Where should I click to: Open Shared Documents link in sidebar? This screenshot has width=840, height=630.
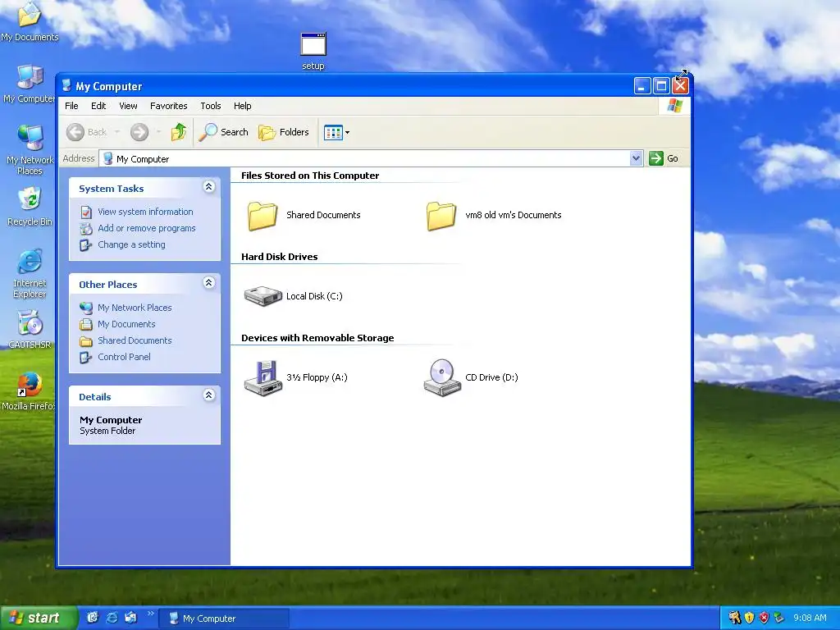(135, 340)
